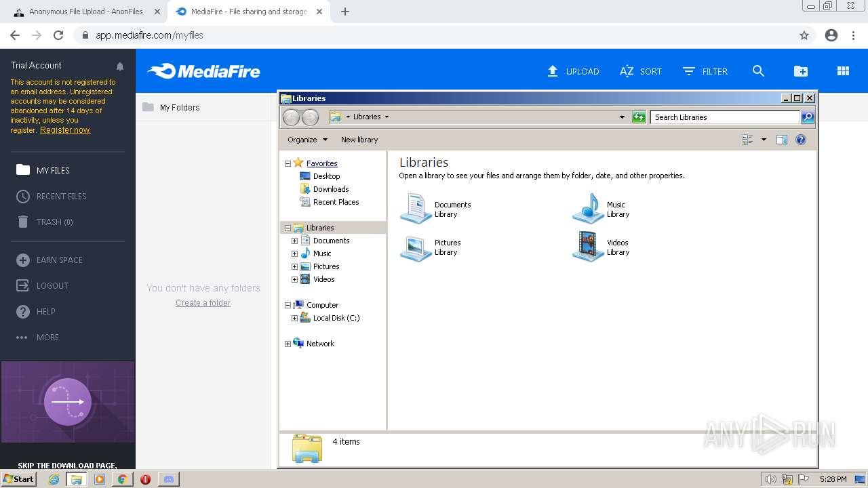This screenshot has width=868, height=488.
Task: Click the Explorer forward navigation button
Action: [x=310, y=117]
